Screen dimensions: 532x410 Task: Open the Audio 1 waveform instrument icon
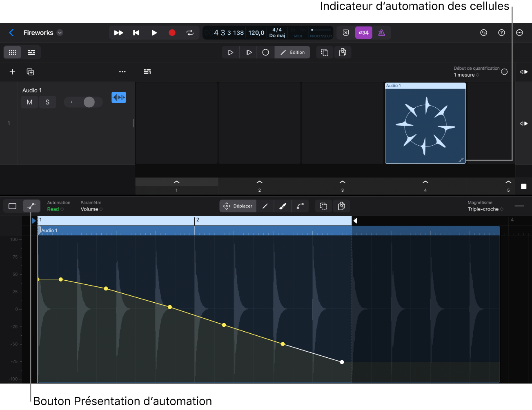point(119,98)
